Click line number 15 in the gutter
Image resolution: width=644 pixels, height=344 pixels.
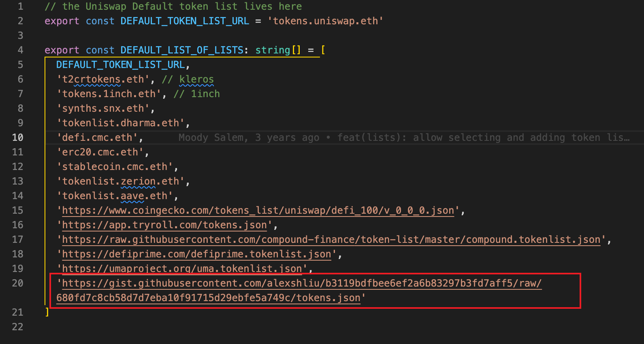(x=17, y=210)
